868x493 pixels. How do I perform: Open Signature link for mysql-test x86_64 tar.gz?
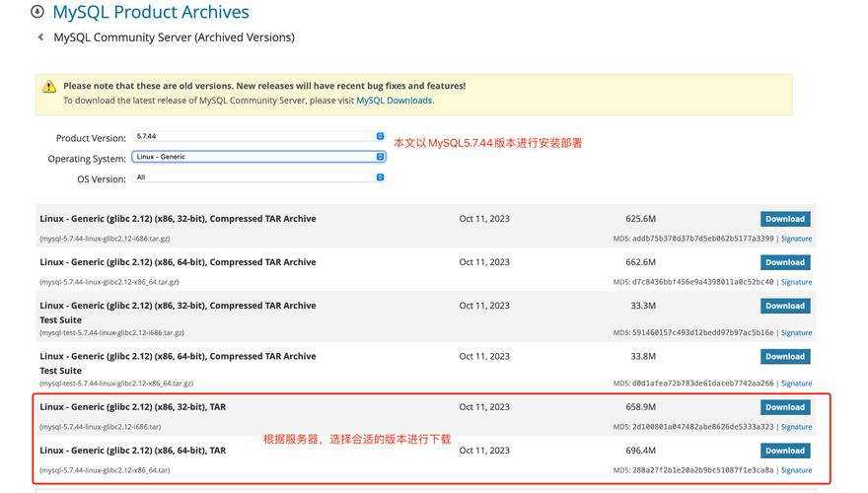pos(796,384)
